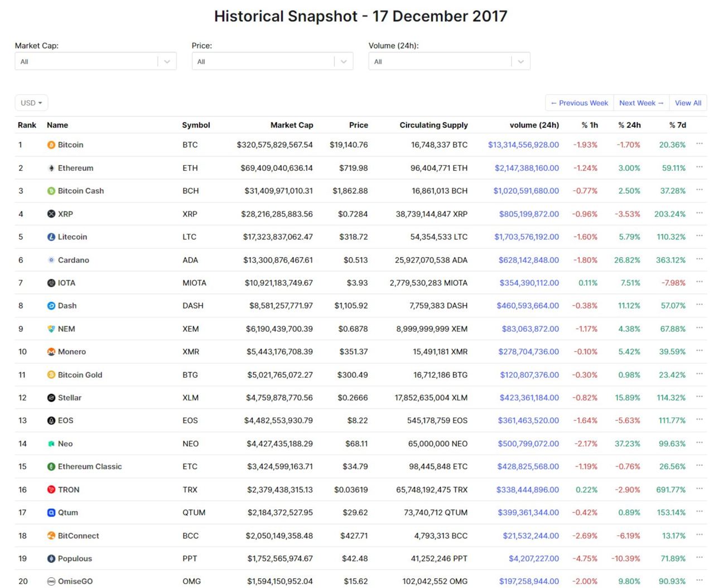This screenshot has height=588, width=714.
Task: Open the Bitcoin Cash name link
Action: click(x=81, y=191)
